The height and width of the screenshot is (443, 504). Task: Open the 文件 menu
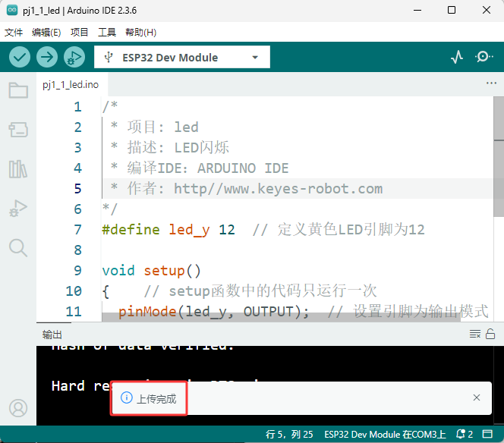point(14,32)
